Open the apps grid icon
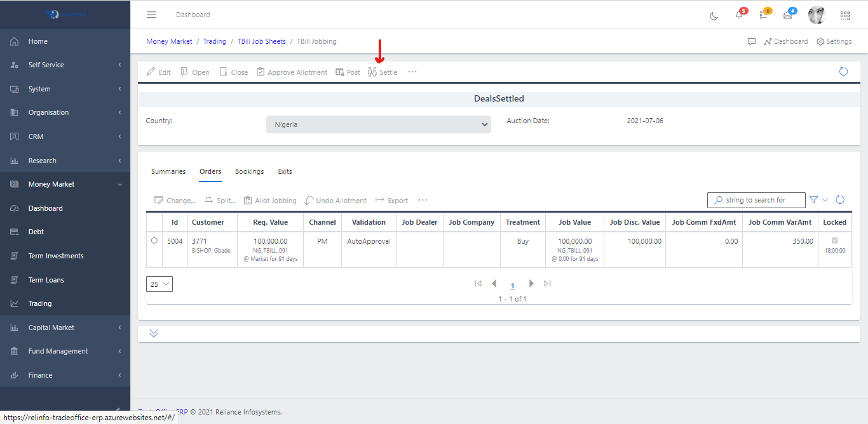Screen dimensions: 868x424 coord(845,15)
